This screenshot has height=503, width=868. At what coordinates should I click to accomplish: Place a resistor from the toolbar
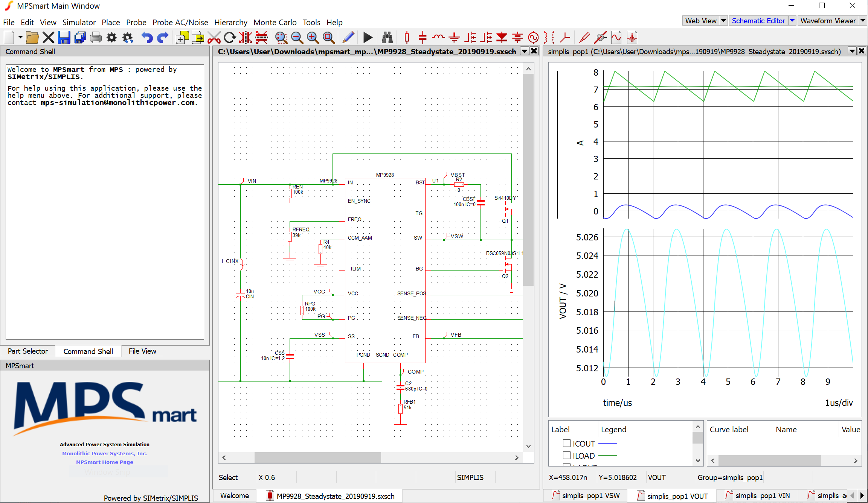pyautogui.click(x=407, y=38)
